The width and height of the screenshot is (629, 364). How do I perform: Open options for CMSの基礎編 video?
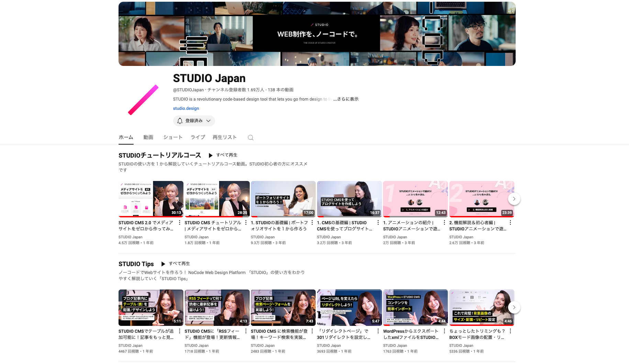coord(378,223)
